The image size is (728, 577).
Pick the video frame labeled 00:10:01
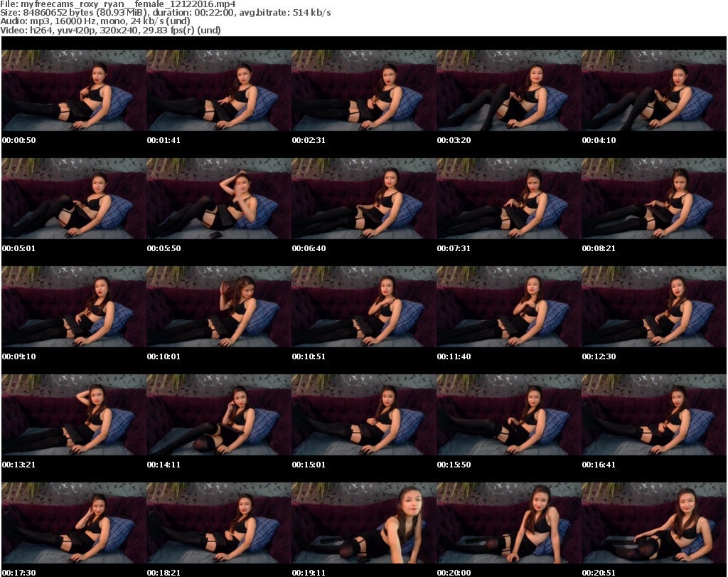pyautogui.click(x=219, y=307)
